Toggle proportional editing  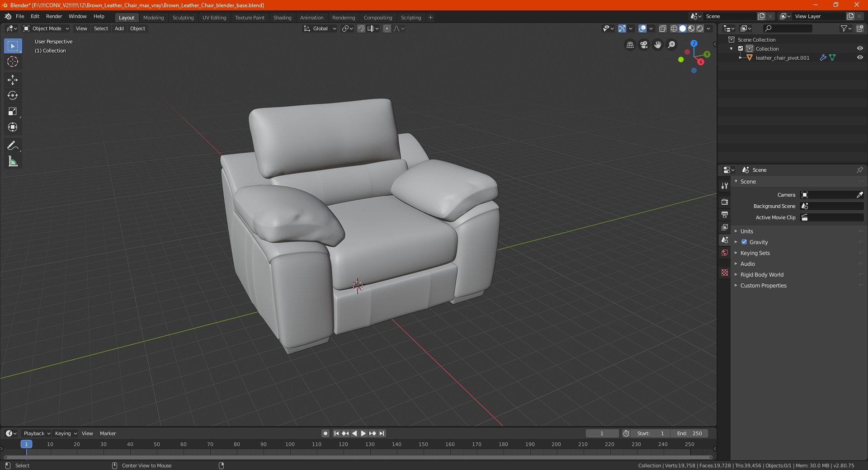[387, 28]
